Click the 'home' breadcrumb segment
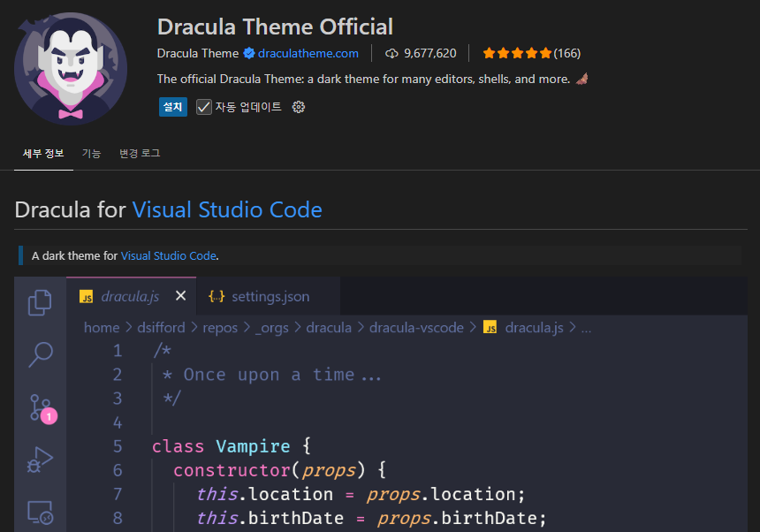 click(x=102, y=328)
